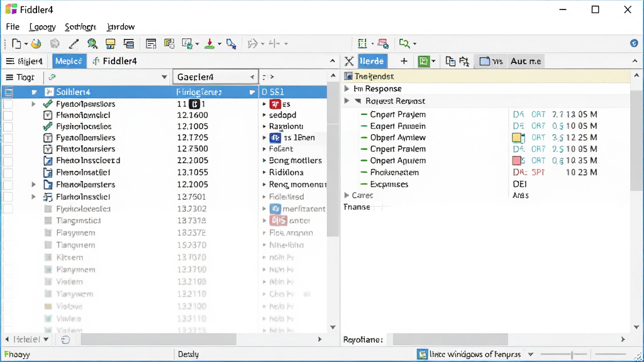
Task: Expand the Cares node in right panel
Action: click(x=347, y=195)
